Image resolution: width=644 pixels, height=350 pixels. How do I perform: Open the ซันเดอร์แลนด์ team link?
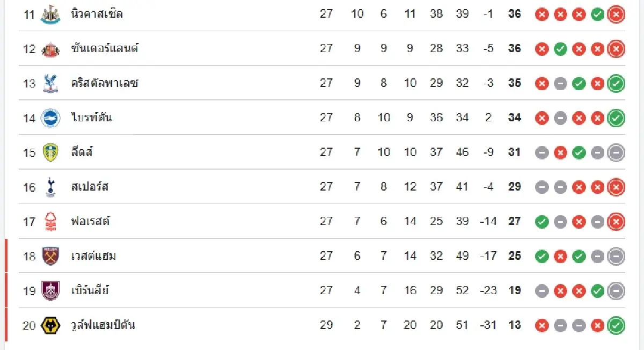click(x=105, y=48)
